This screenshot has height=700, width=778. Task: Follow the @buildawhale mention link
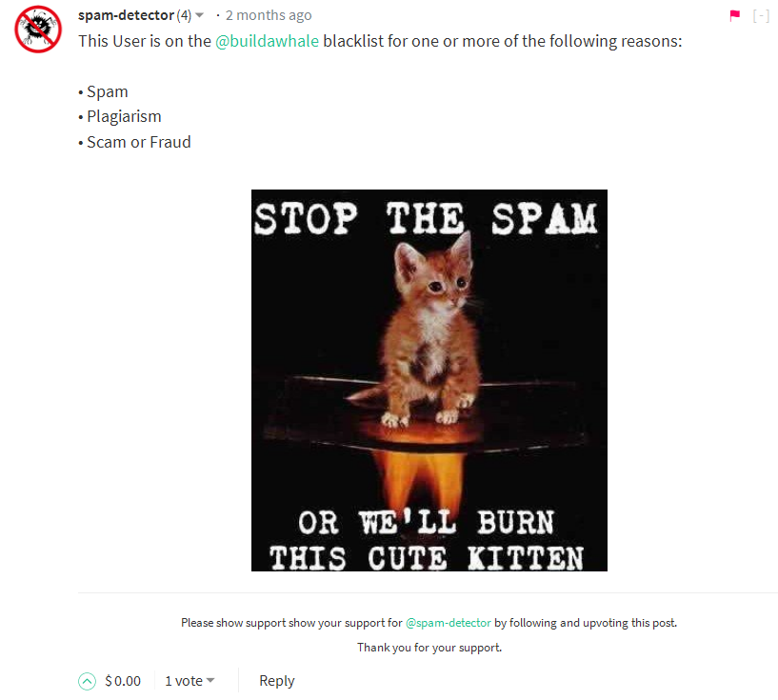[x=267, y=41]
